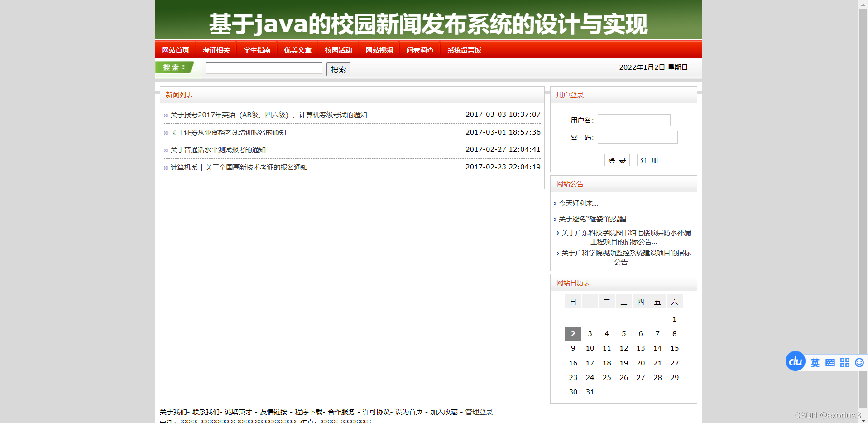The width and height of the screenshot is (868, 423).
Task: Open announcement 今天好利来...
Action: point(578,203)
